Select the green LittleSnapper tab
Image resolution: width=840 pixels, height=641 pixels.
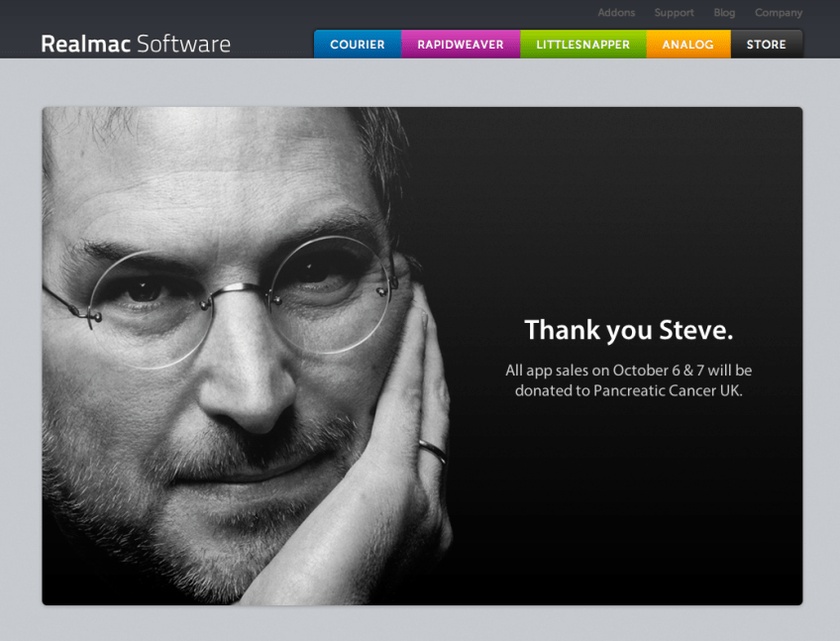[x=582, y=45]
